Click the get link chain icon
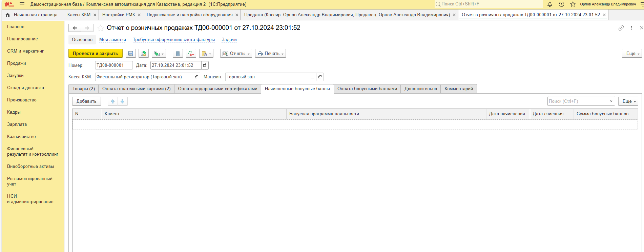 (621, 28)
